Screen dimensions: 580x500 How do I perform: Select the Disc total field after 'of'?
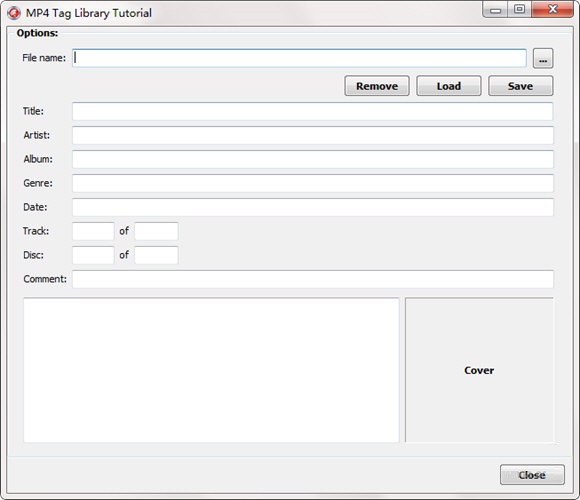click(x=156, y=255)
